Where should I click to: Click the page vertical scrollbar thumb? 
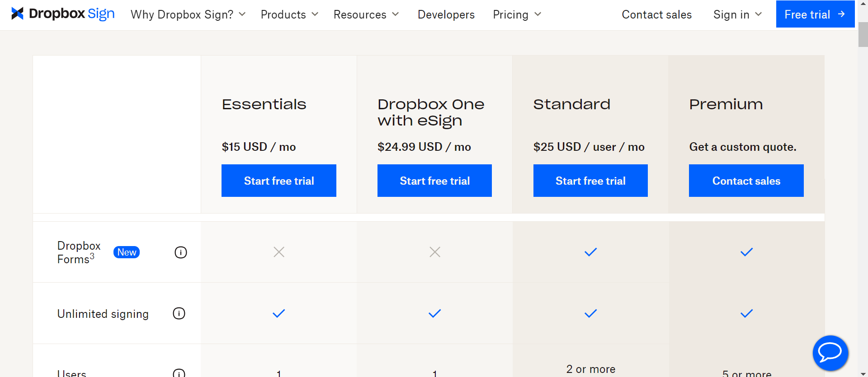point(863,34)
